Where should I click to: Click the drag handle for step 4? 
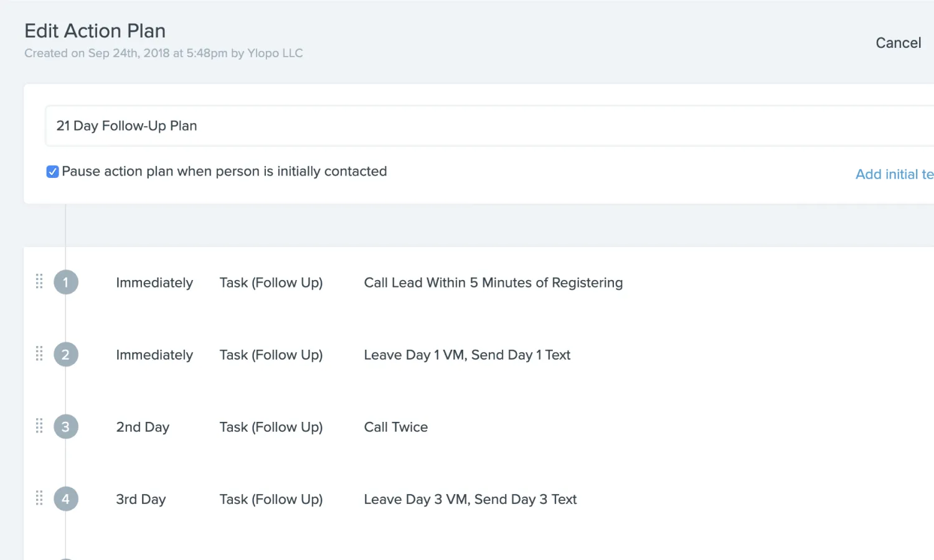point(39,498)
